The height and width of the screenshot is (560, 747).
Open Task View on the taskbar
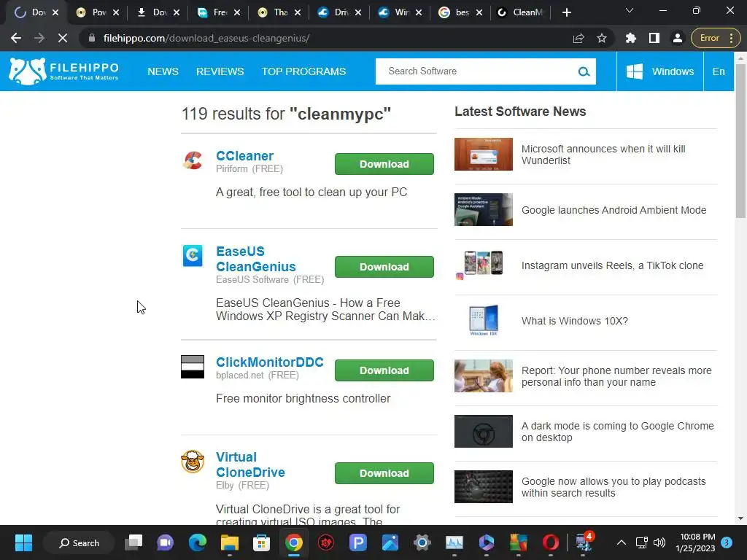coord(133,542)
